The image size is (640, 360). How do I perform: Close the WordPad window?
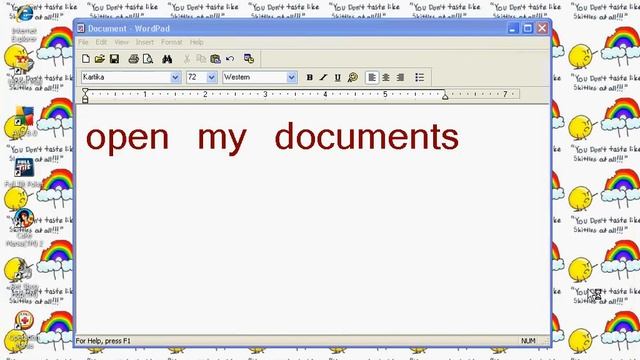(x=542, y=28)
